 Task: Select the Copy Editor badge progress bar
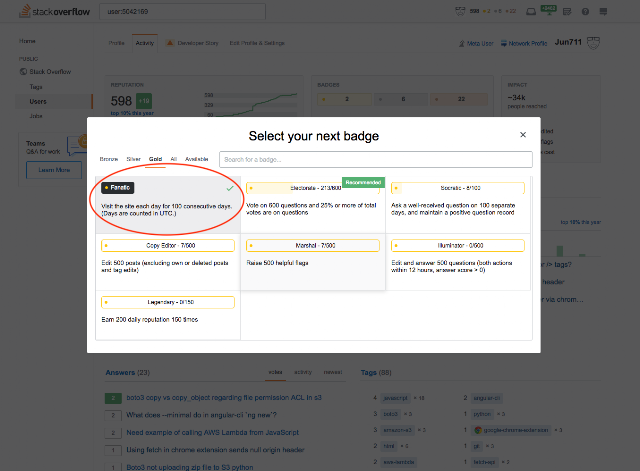[x=168, y=245]
